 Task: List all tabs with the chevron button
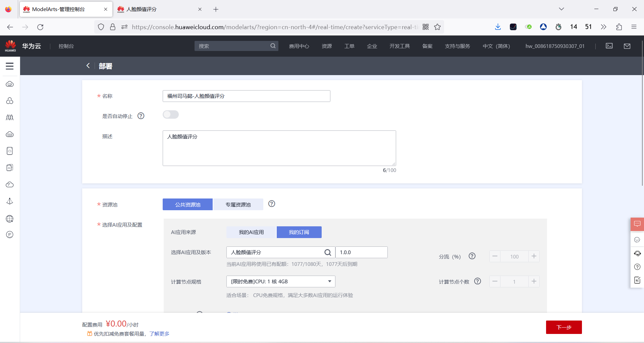pos(561,9)
